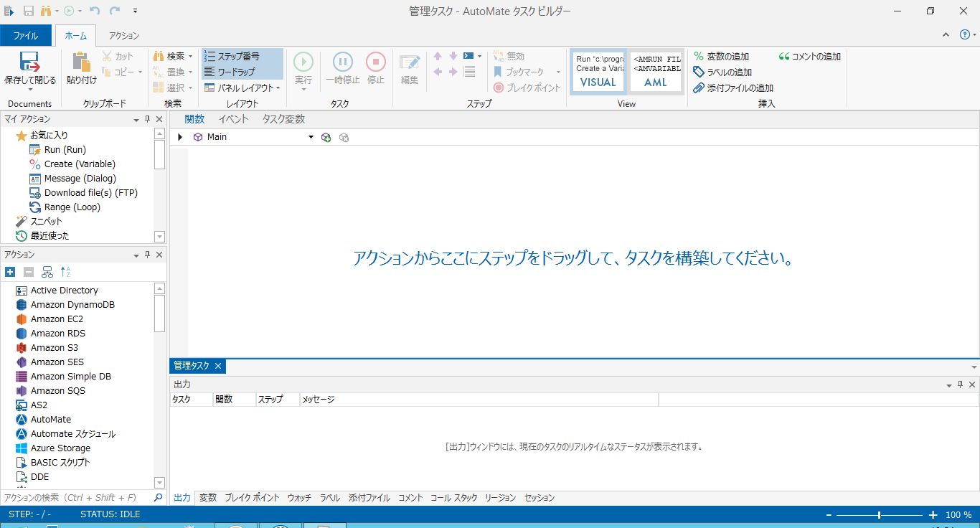Viewport: 980px width, 528px height.
Task: Select Amazon EC2 action
Action: coord(49,319)
